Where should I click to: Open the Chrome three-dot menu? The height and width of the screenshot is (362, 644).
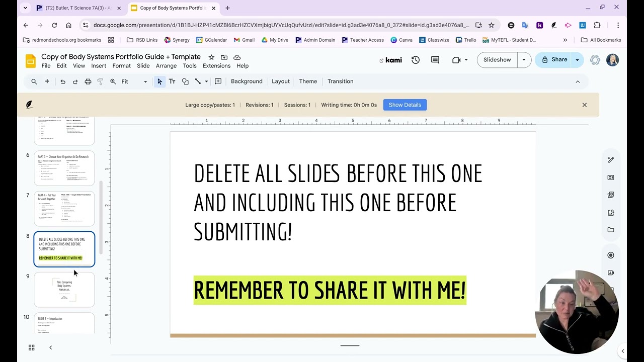click(618, 25)
